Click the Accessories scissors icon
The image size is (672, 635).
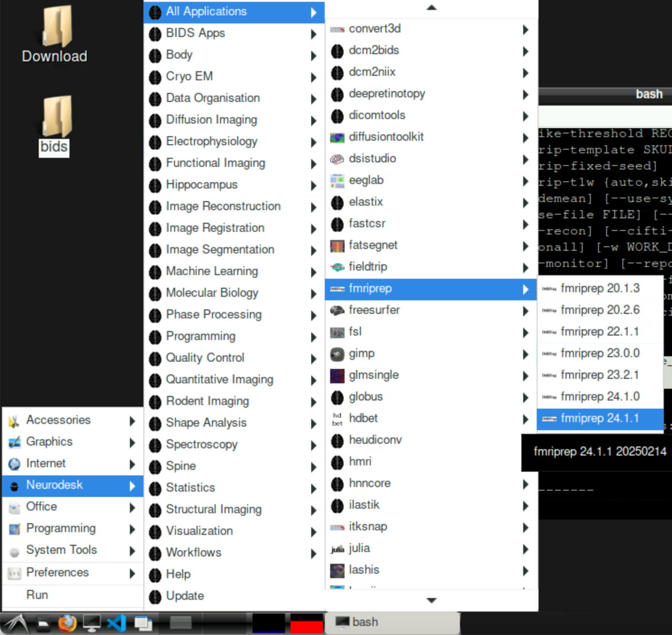pyautogui.click(x=14, y=421)
